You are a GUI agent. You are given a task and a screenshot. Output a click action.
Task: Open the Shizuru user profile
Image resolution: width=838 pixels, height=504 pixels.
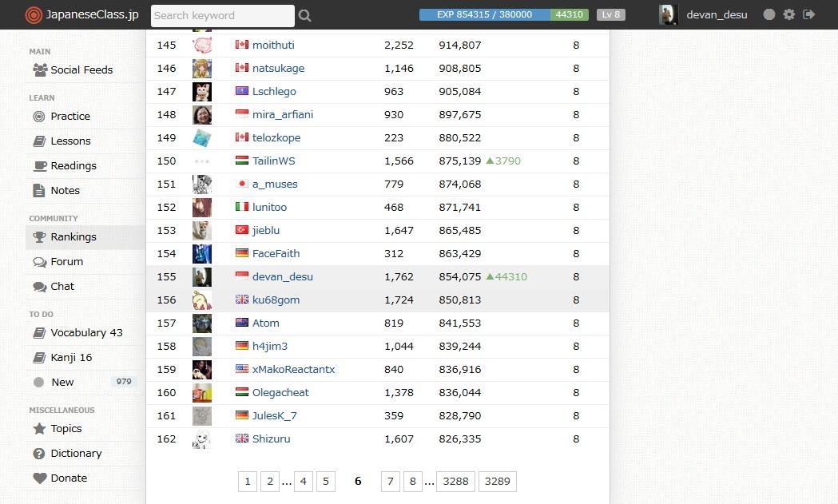(x=271, y=439)
